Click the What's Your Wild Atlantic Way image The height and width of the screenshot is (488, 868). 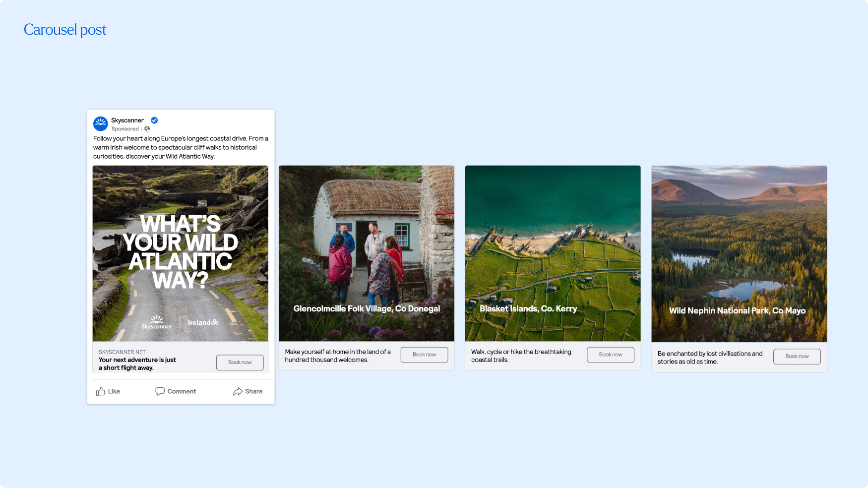[x=180, y=248]
